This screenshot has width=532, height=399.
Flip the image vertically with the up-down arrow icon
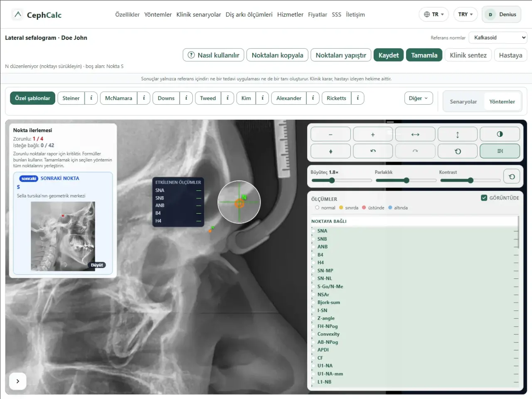(x=458, y=134)
